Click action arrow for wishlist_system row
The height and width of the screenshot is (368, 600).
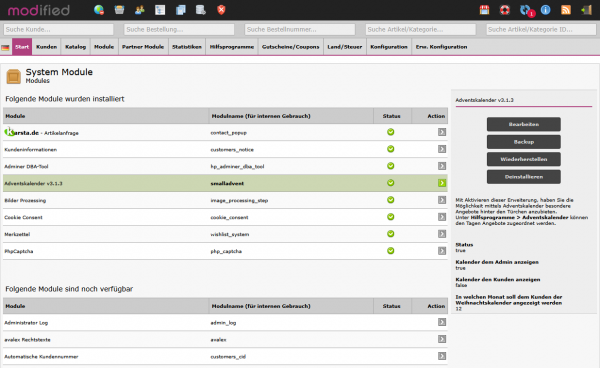[442, 234]
